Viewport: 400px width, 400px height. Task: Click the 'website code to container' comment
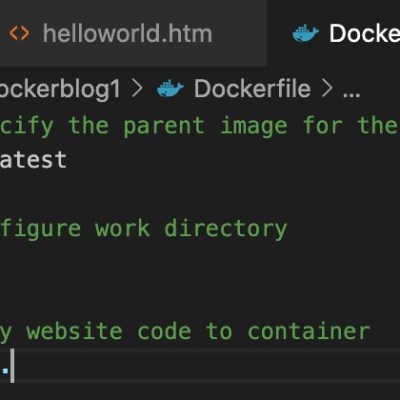click(198, 331)
